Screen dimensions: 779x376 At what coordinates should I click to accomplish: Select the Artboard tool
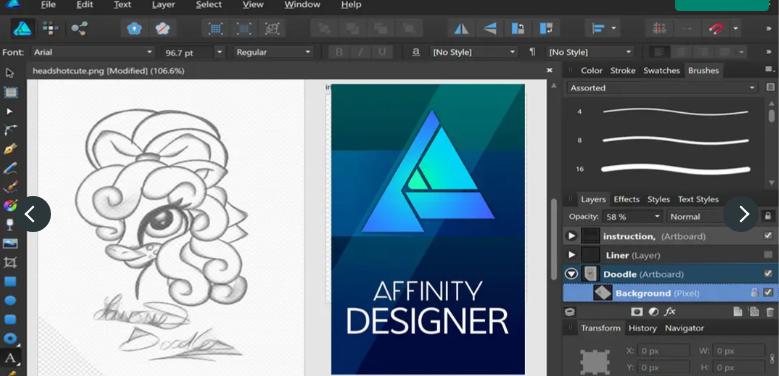coord(10,92)
